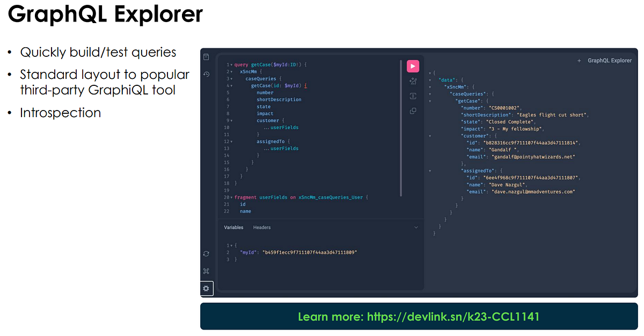
Task: Click the Re-fetch schema refresh icon
Action: pyautogui.click(x=206, y=254)
